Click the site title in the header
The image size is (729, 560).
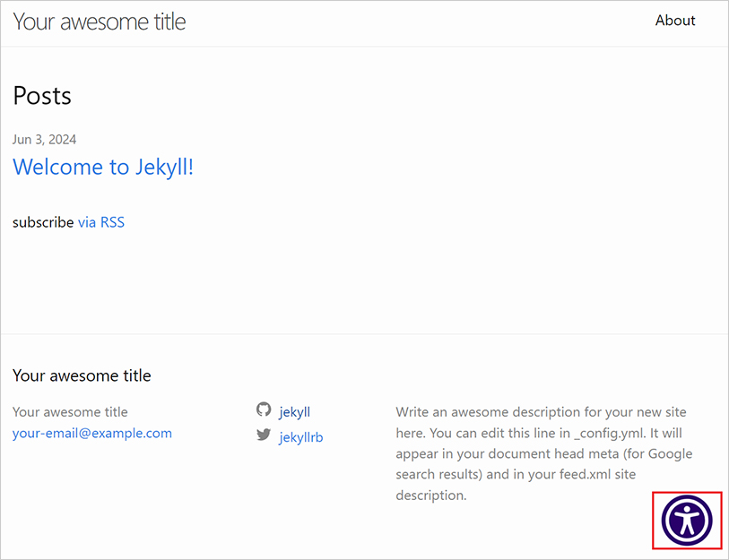click(x=100, y=22)
